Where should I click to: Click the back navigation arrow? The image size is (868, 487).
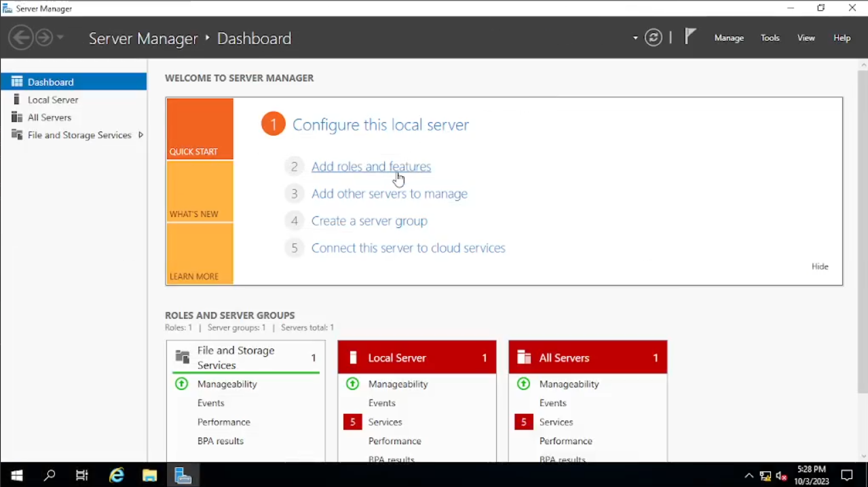pyautogui.click(x=21, y=37)
